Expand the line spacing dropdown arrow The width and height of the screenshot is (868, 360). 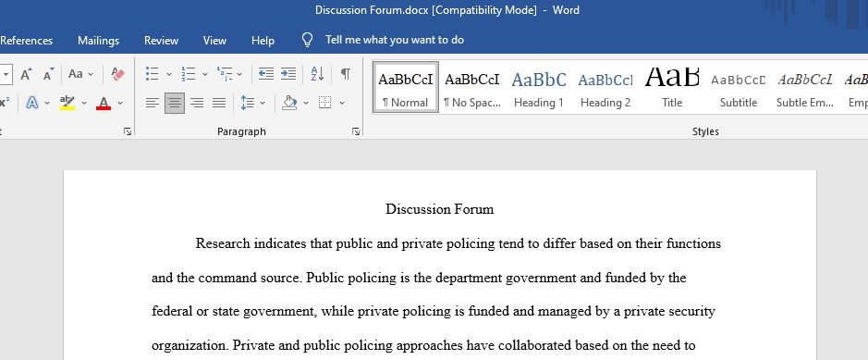[x=263, y=103]
